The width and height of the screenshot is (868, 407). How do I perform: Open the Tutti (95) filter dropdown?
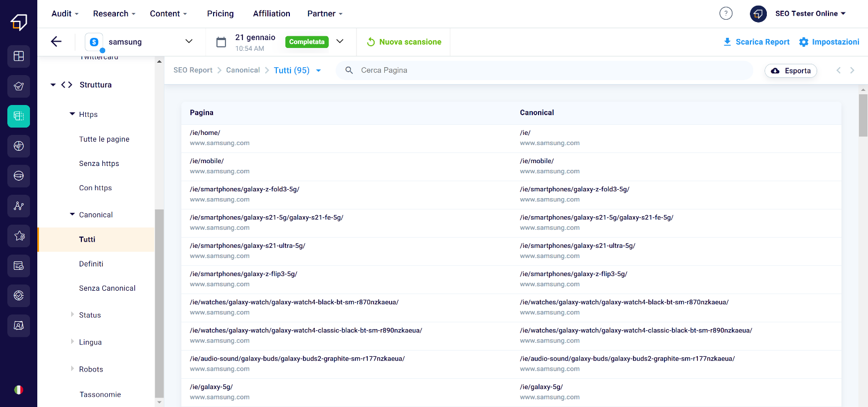point(297,71)
